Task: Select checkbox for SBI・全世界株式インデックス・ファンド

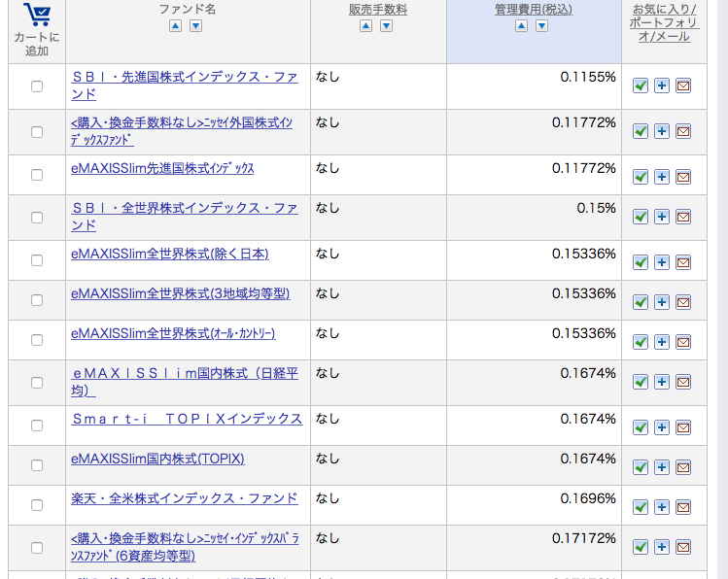Action: pyautogui.click(x=37, y=218)
